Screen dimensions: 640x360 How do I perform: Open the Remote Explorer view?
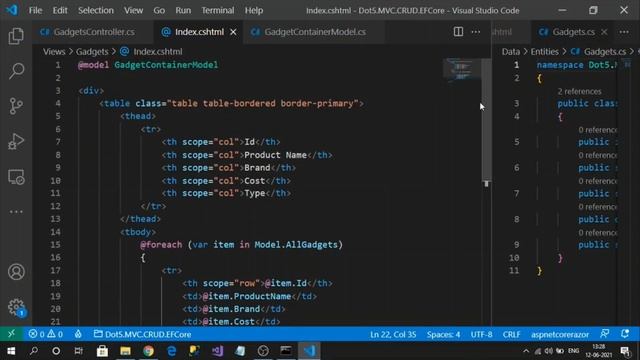(16, 177)
